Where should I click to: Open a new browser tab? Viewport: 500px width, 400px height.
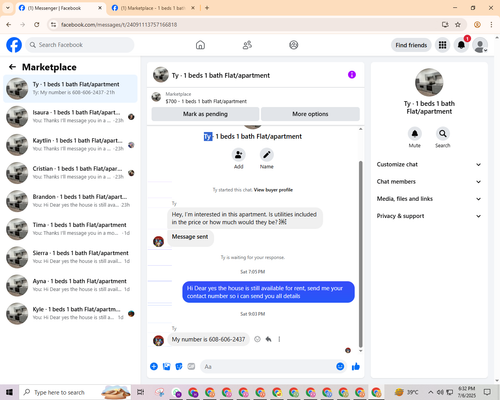point(207,8)
